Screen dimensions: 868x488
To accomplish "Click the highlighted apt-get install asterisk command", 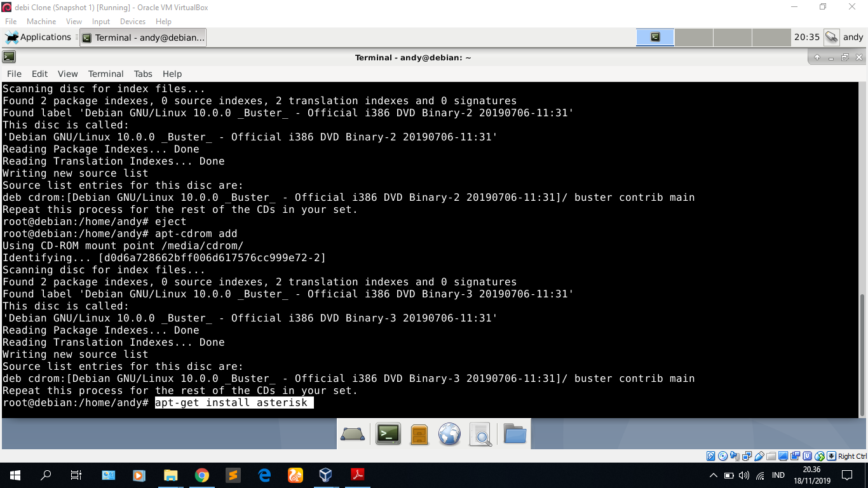I will pyautogui.click(x=234, y=403).
